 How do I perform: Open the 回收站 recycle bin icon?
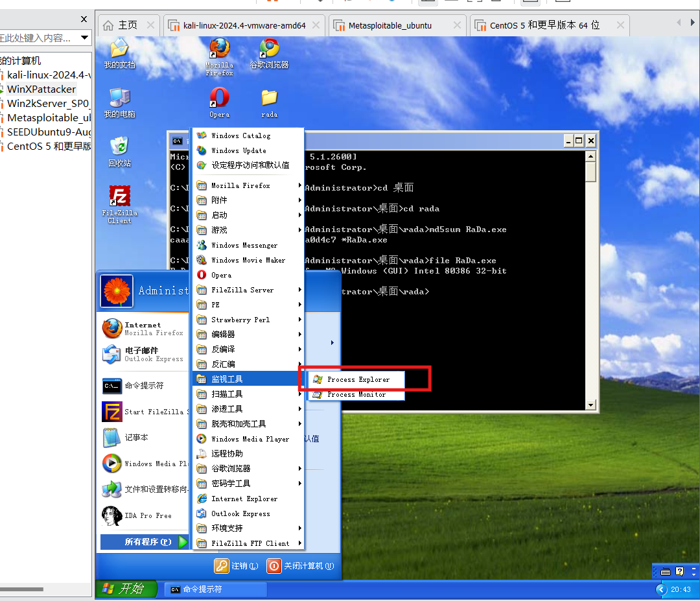(119, 152)
